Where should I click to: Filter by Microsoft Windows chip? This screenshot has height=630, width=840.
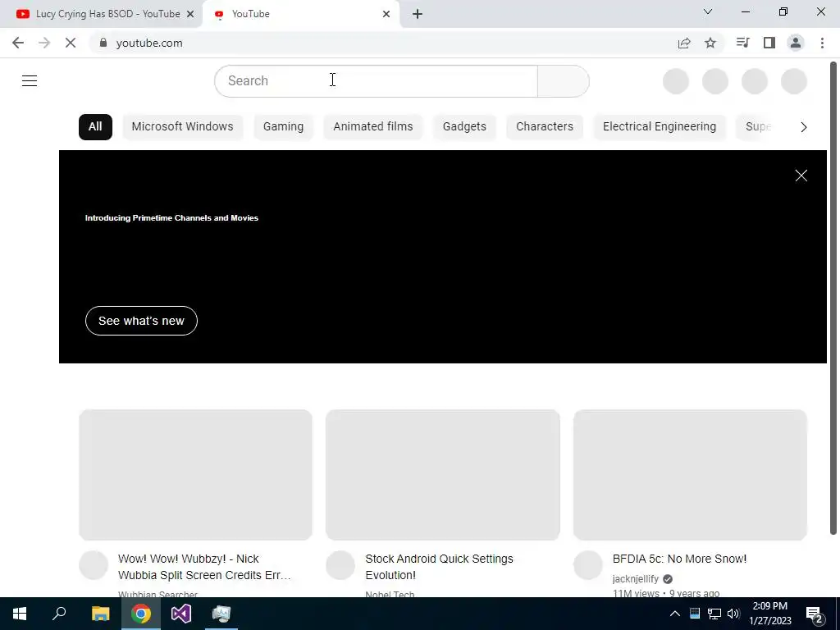coord(182,127)
